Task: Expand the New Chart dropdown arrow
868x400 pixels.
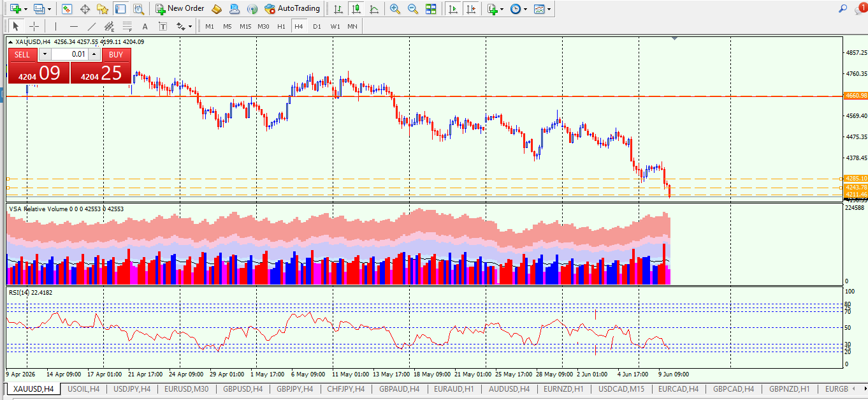Action: tap(25, 9)
